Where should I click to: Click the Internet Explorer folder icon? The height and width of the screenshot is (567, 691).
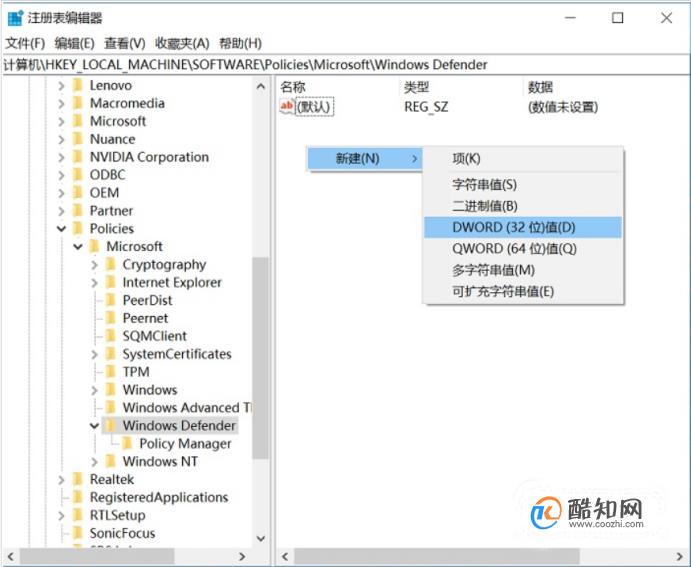click(x=111, y=282)
